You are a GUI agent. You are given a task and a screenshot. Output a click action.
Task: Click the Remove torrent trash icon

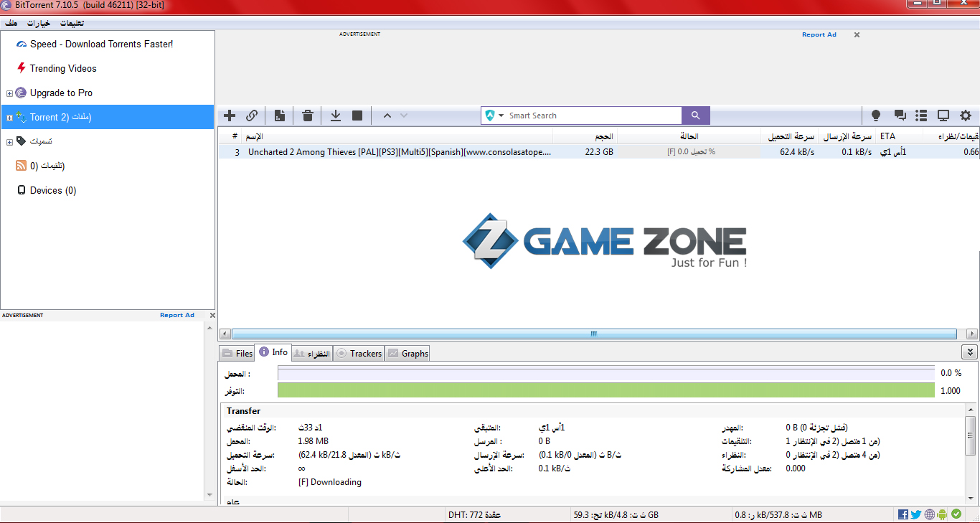click(308, 116)
